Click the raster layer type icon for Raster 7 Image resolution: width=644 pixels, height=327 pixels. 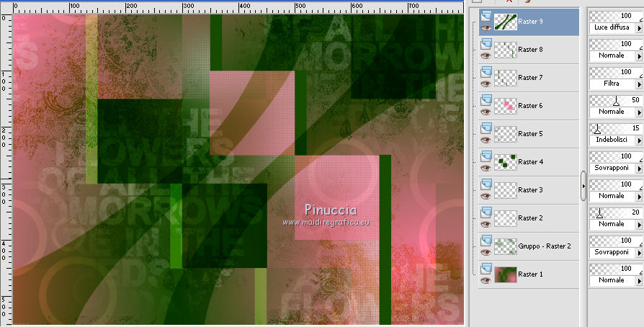point(486,72)
